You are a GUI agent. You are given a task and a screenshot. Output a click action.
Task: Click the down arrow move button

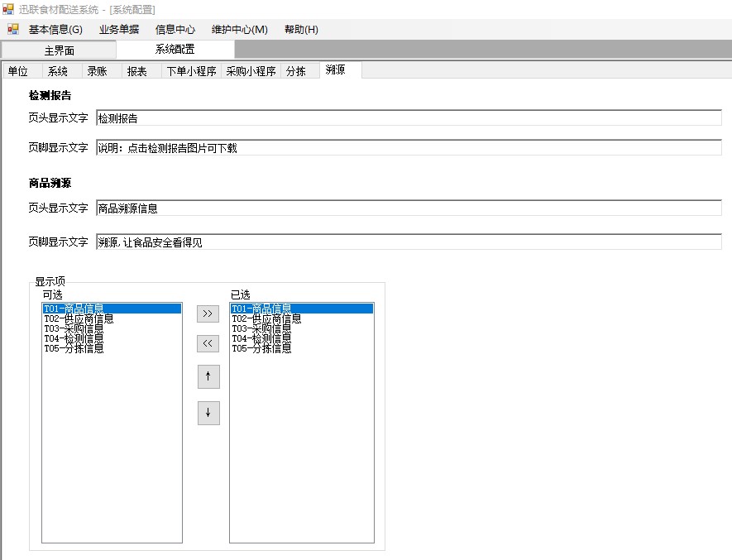(x=208, y=413)
